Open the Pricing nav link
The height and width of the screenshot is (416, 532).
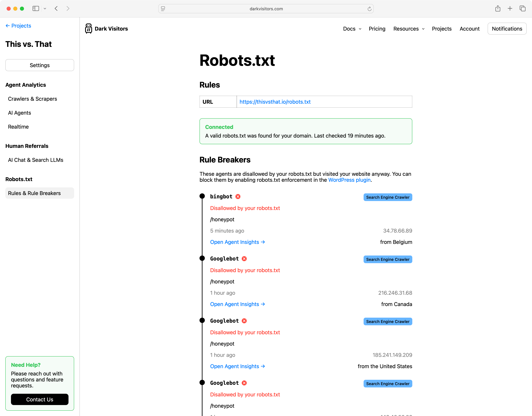pyautogui.click(x=377, y=29)
